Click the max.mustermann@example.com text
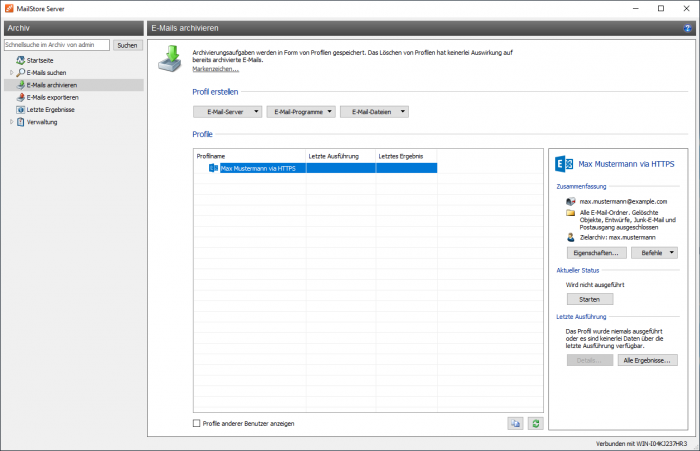700x451 pixels. click(623, 201)
